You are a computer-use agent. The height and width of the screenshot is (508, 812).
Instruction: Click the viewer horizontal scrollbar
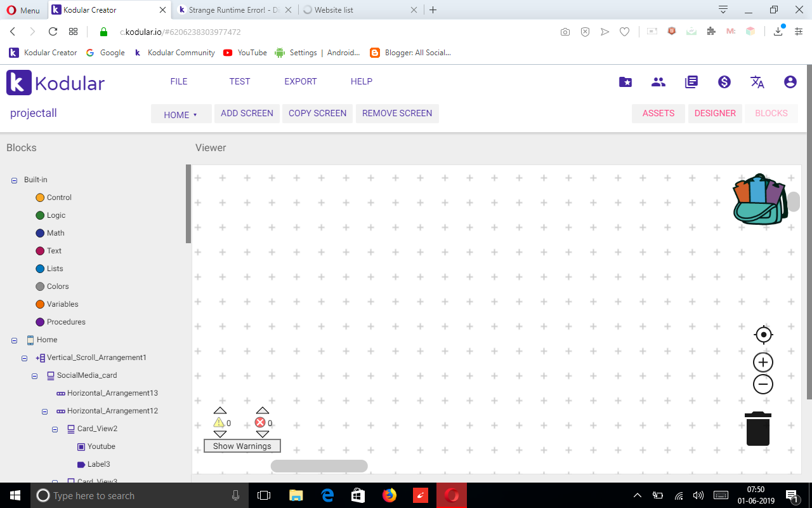pos(319,466)
